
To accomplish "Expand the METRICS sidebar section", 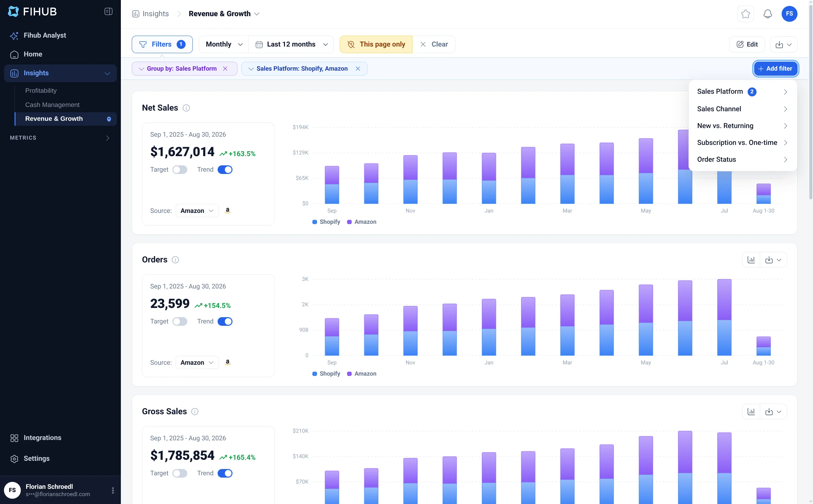I will coord(60,138).
